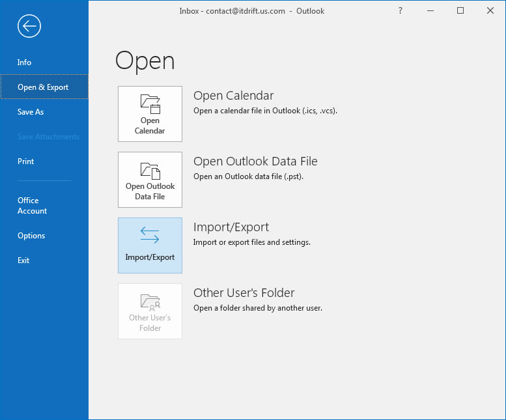Click the window title 'Inbox - contact@itdrift.us.com'
This screenshot has width=506, height=420.
point(232,11)
